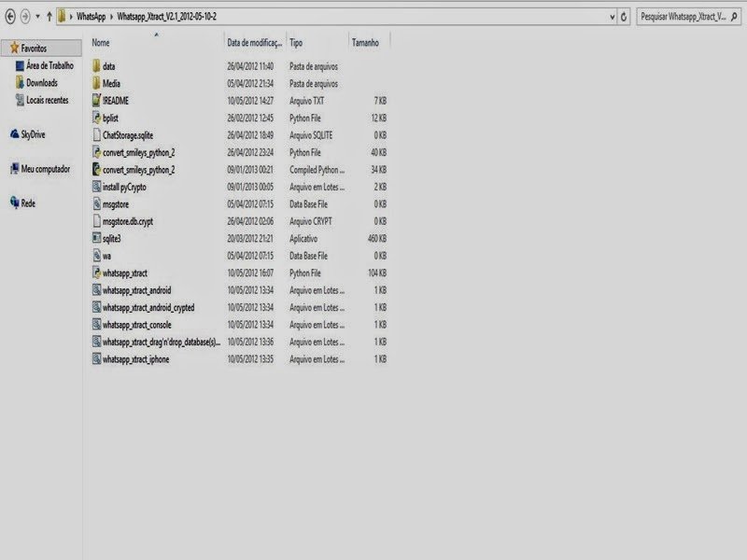Select WhatsApp in the address breadcrumb
747x560 pixels.
[x=91, y=17]
